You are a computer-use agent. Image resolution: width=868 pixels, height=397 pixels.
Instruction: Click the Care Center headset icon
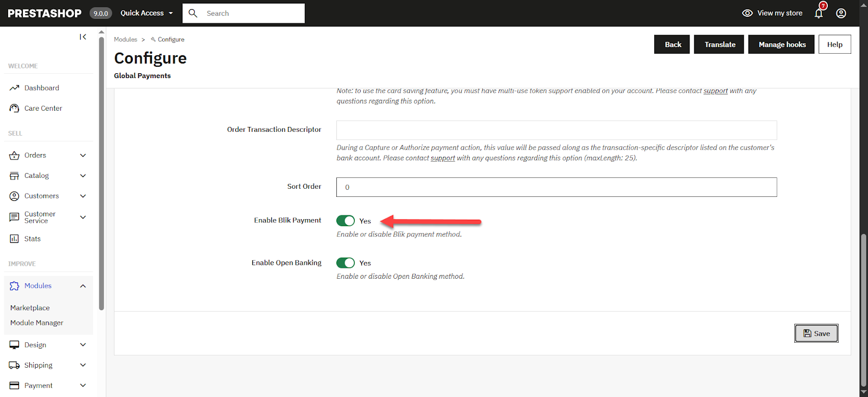(x=15, y=108)
